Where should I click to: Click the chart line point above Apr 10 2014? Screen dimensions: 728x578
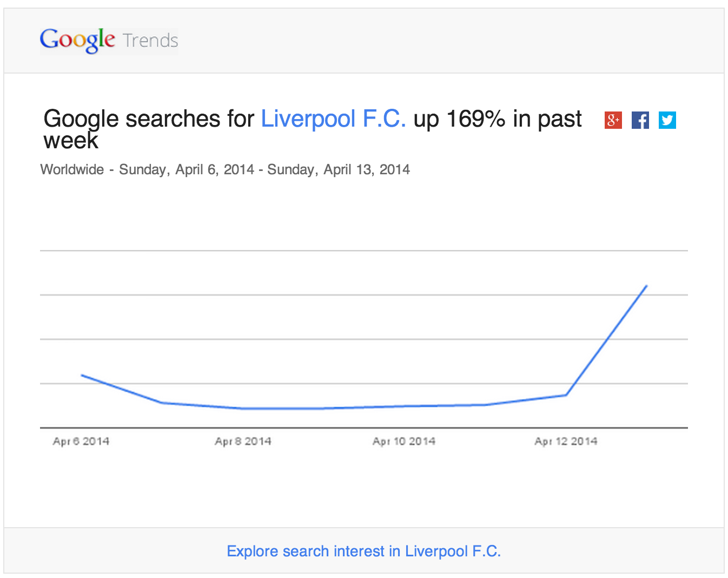point(404,406)
